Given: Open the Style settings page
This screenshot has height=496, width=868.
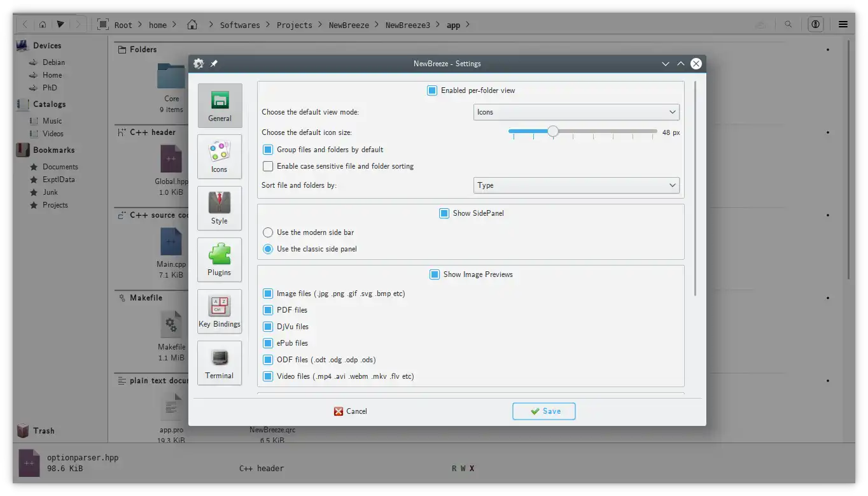Looking at the screenshot, I should pyautogui.click(x=220, y=208).
